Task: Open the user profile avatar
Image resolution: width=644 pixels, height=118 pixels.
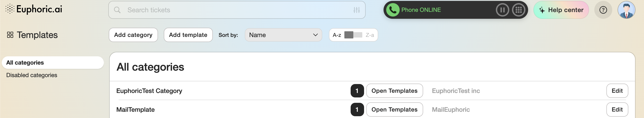Action: (626, 10)
